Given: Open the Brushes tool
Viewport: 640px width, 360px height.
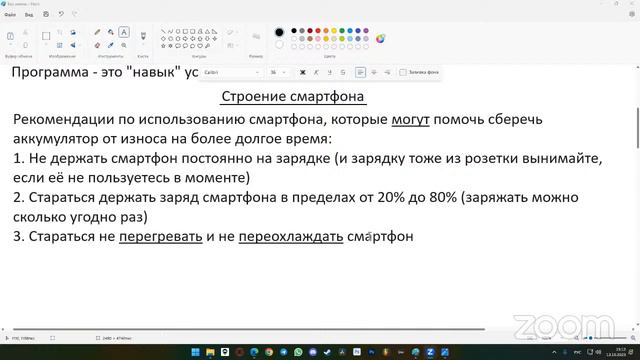Looking at the screenshot, I should [x=143, y=36].
